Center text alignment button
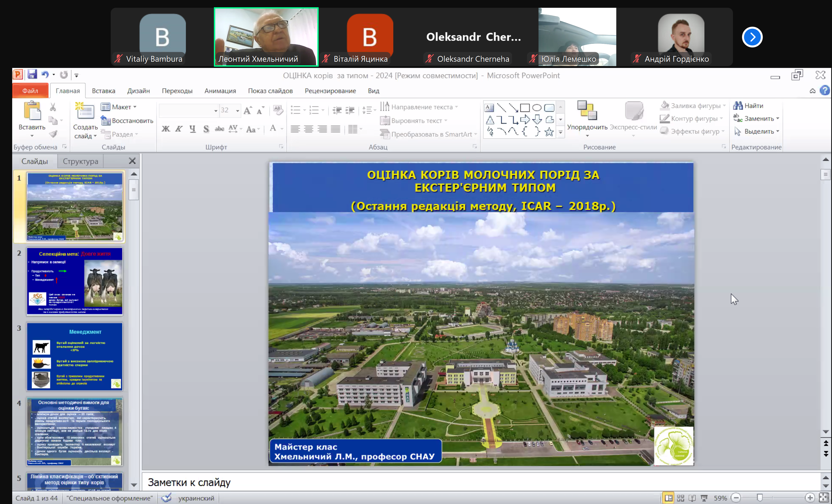The height and width of the screenshot is (504, 832). 309,129
